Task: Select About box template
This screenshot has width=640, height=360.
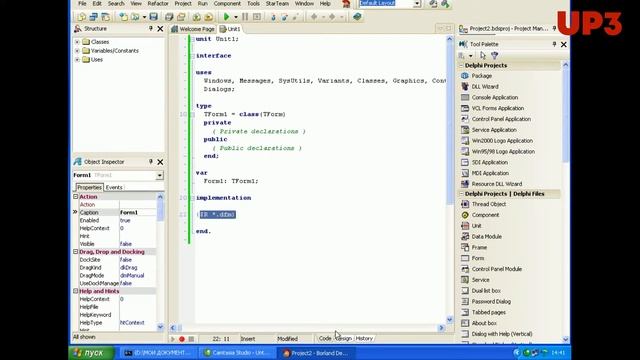Action: click(484, 323)
